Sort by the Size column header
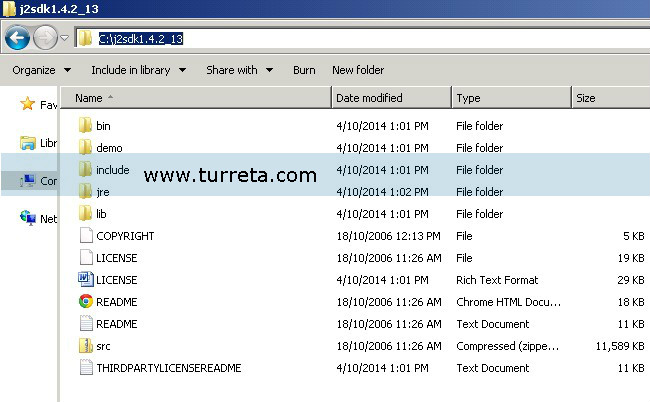650x402 pixels. coord(611,98)
